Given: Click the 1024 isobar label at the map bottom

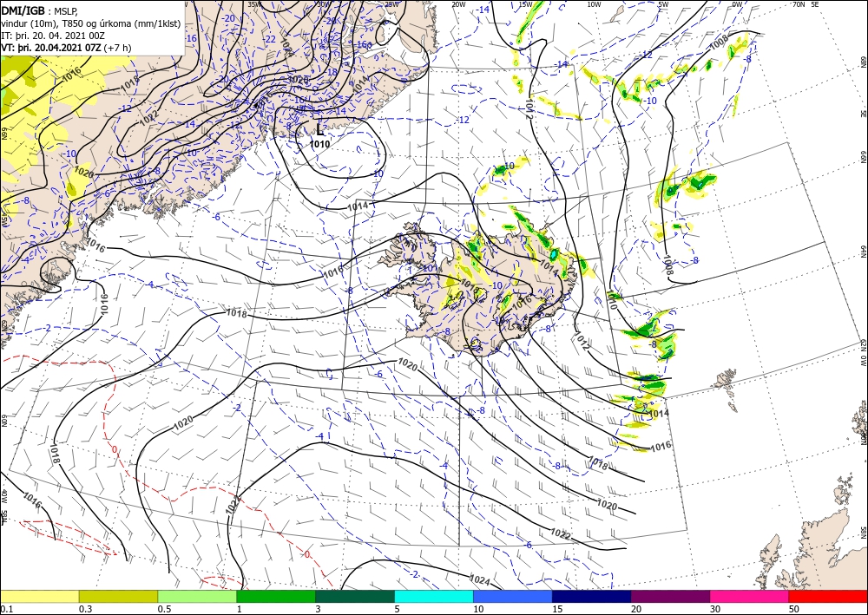Looking at the screenshot, I should click(x=479, y=579).
